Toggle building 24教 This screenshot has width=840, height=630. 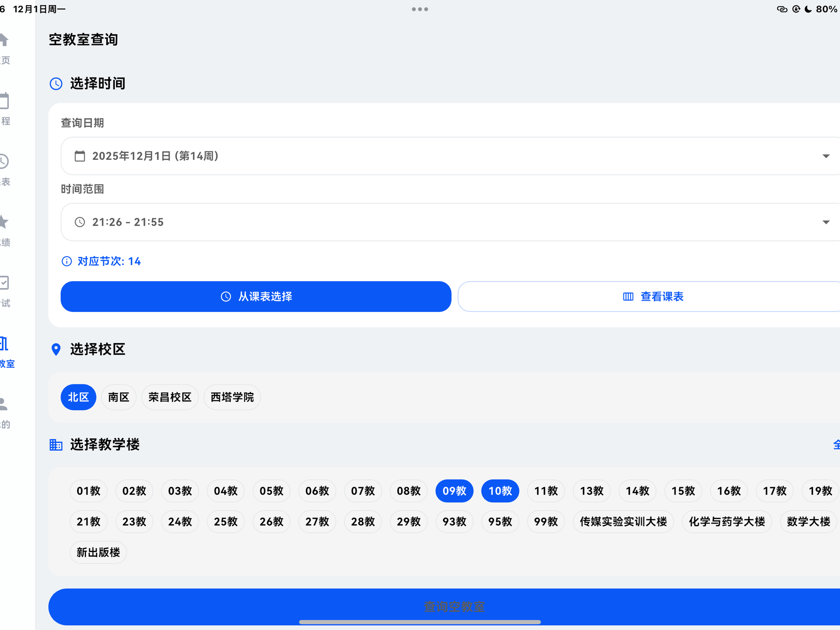180,522
